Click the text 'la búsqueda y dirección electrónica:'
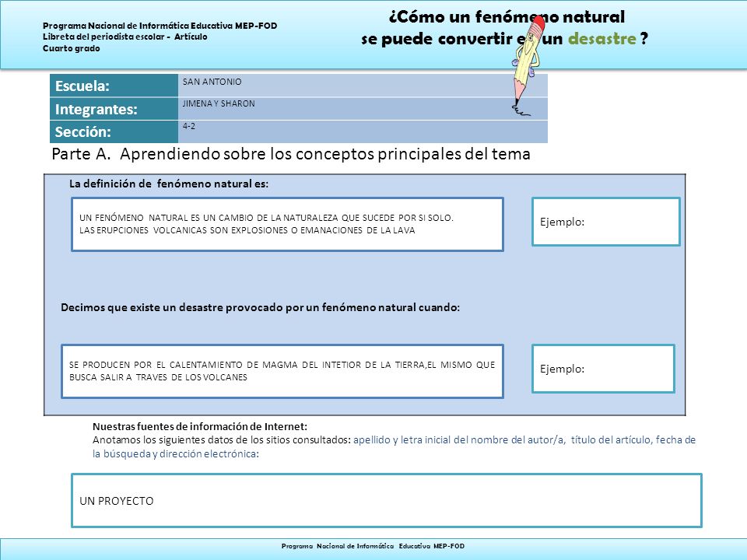The width and height of the screenshot is (747, 560). point(175,453)
